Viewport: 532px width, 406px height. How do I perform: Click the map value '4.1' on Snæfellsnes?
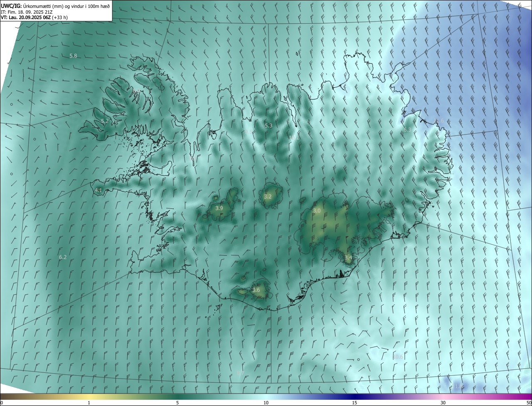pyautogui.click(x=99, y=191)
